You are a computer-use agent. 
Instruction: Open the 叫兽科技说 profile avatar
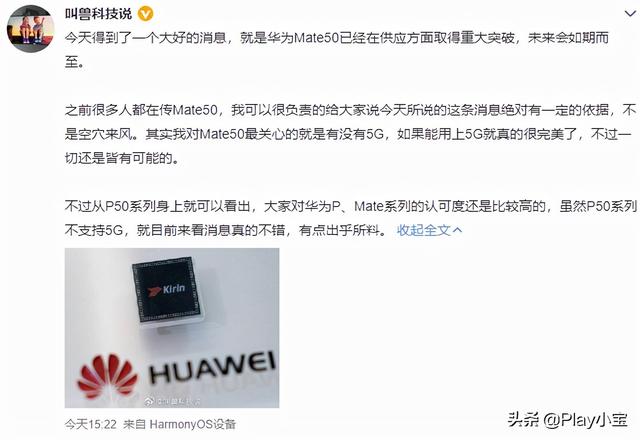point(31,29)
